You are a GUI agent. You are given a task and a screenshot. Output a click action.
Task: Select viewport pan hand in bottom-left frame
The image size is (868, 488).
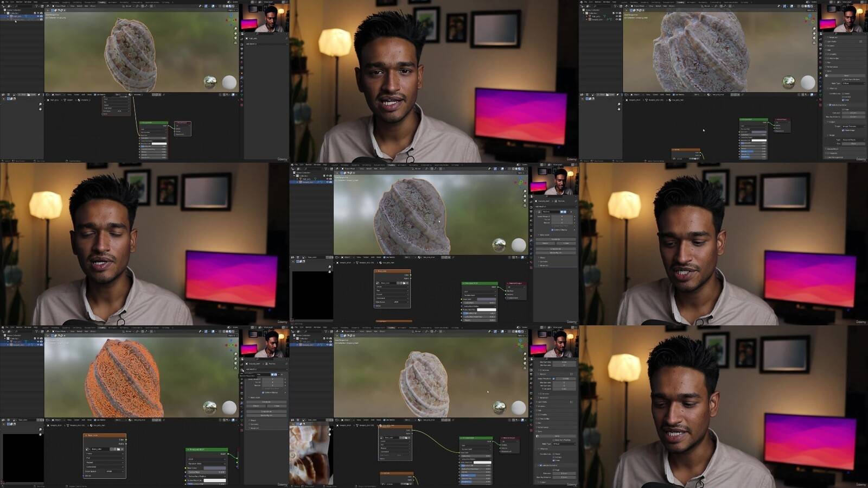235,358
